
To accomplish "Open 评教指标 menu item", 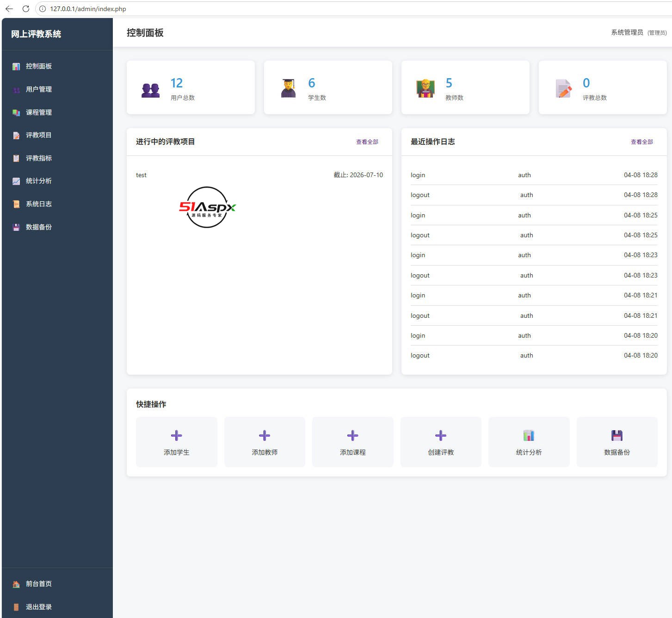I will 57,158.
